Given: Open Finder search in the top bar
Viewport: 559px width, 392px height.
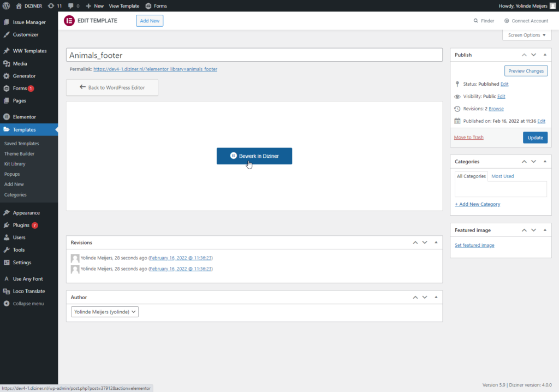Looking at the screenshot, I should [484, 21].
